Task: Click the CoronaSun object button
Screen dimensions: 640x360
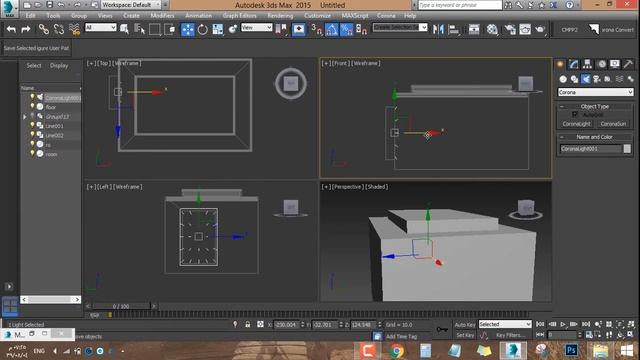Action: (x=613, y=124)
